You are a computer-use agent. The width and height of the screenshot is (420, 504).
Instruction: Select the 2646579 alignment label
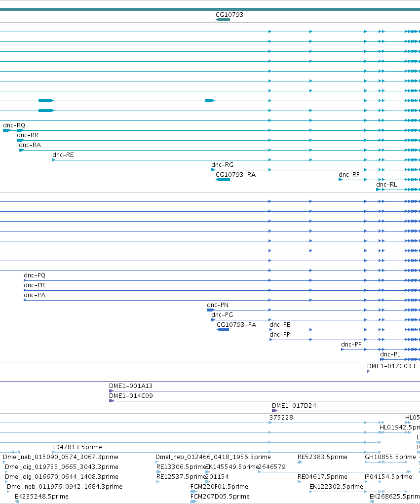click(272, 467)
